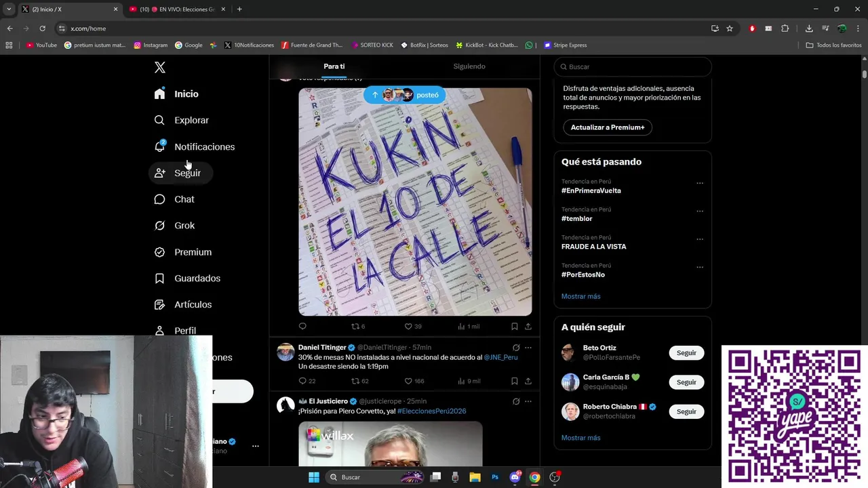Image resolution: width=868 pixels, height=488 pixels.
Task: Open the Seguir sidebar item
Action: 180,173
